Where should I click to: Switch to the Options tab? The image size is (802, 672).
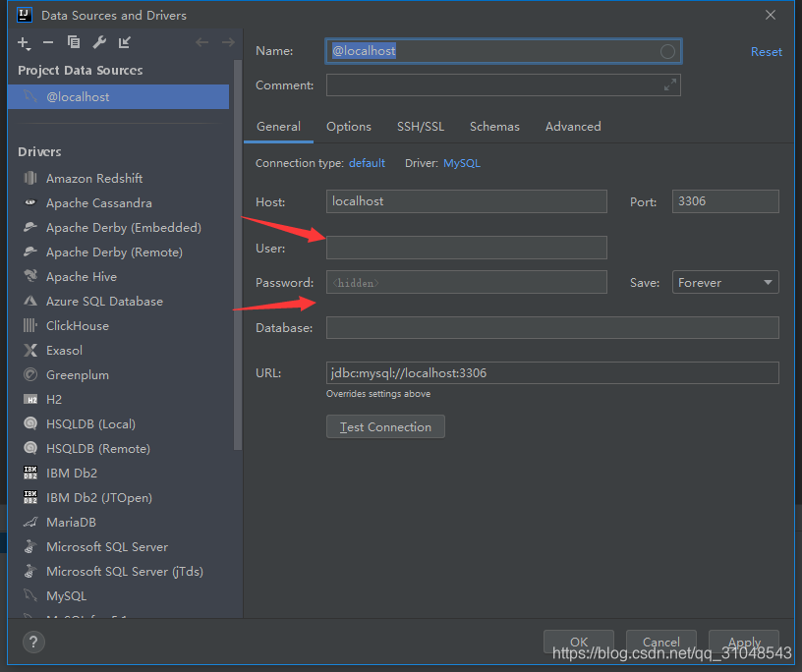click(349, 127)
